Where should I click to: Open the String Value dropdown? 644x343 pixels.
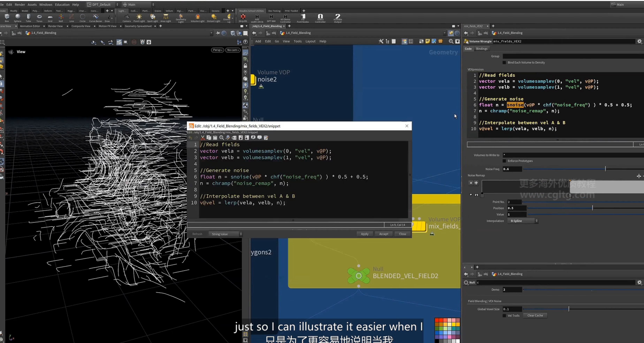(x=225, y=234)
